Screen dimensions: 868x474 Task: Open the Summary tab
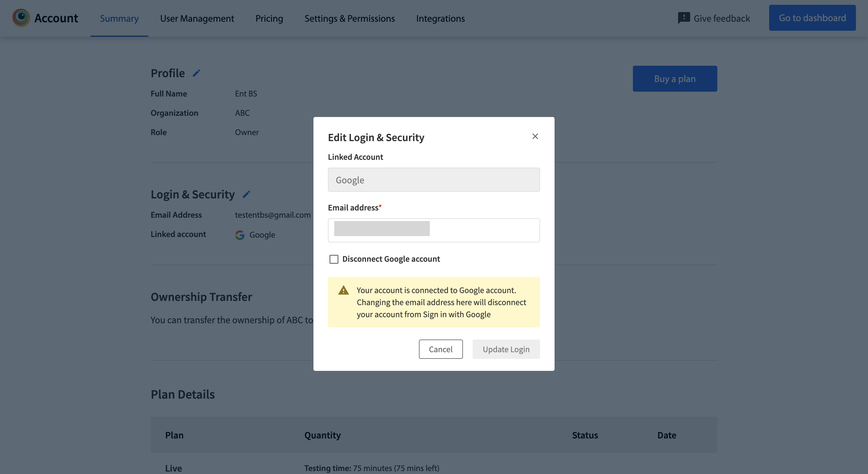tap(119, 18)
